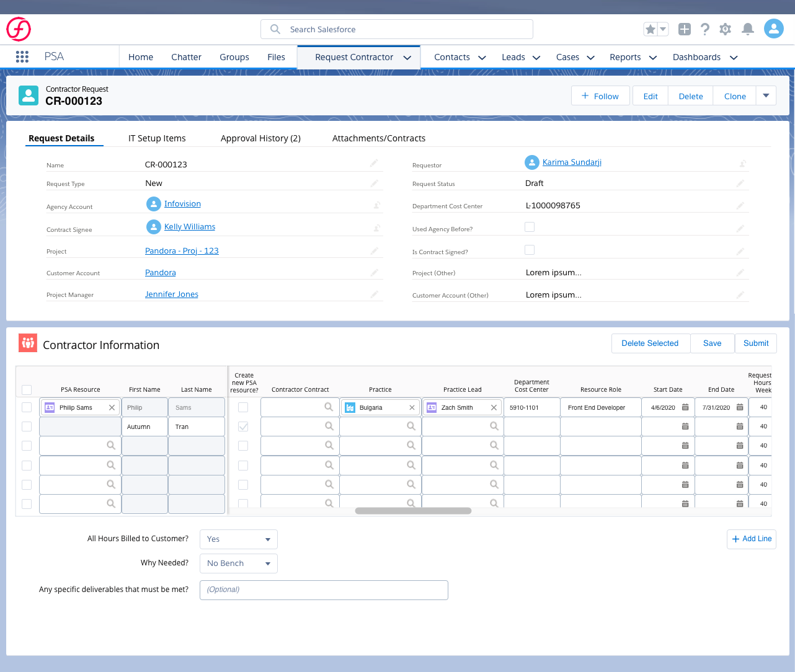
Task: Click the Follow button
Action: [600, 95]
